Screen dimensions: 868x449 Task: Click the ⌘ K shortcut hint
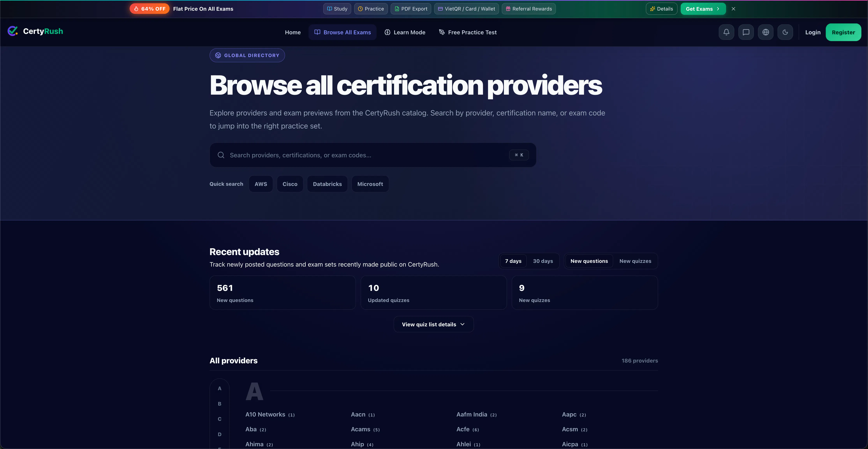click(519, 155)
